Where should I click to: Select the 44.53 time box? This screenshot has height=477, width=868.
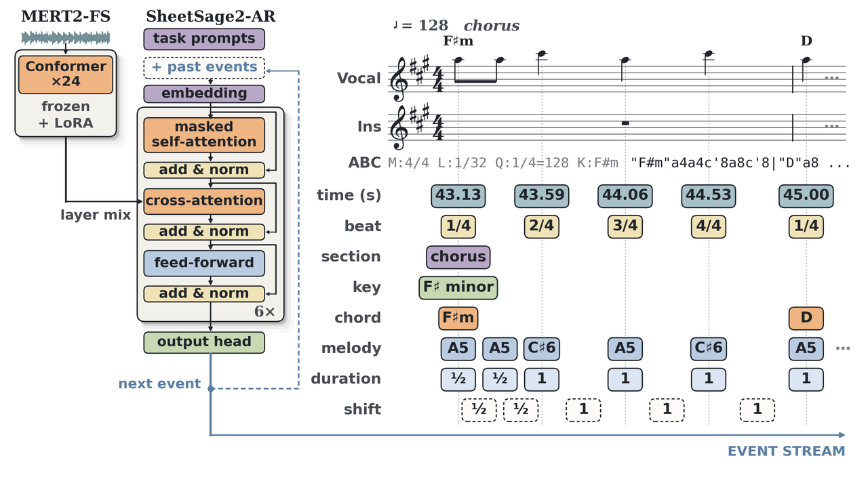pyautogui.click(x=709, y=196)
